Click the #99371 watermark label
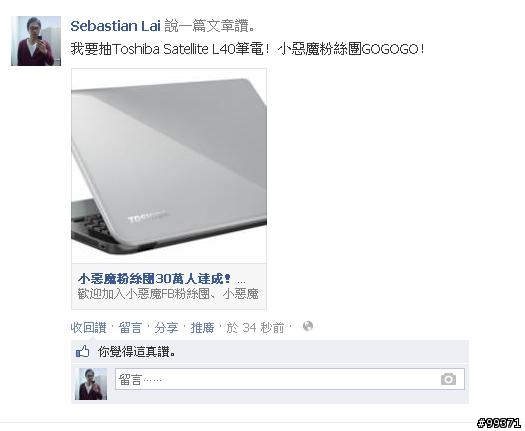This screenshot has height=431, width=525. point(499,423)
